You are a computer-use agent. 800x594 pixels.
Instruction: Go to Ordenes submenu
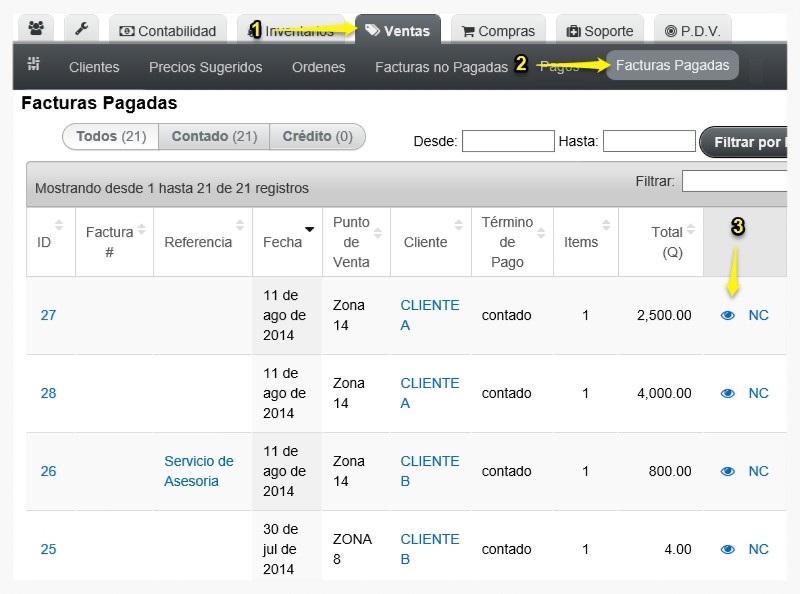pyautogui.click(x=318, y=67)
